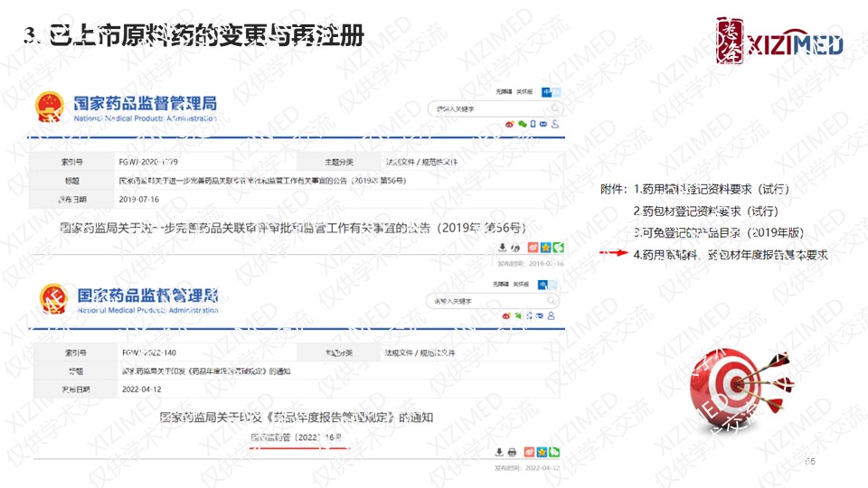Screen dimensions: 868x488
Task: Share the 2022 notice with the yellow star icon
Action: point(542,452)
